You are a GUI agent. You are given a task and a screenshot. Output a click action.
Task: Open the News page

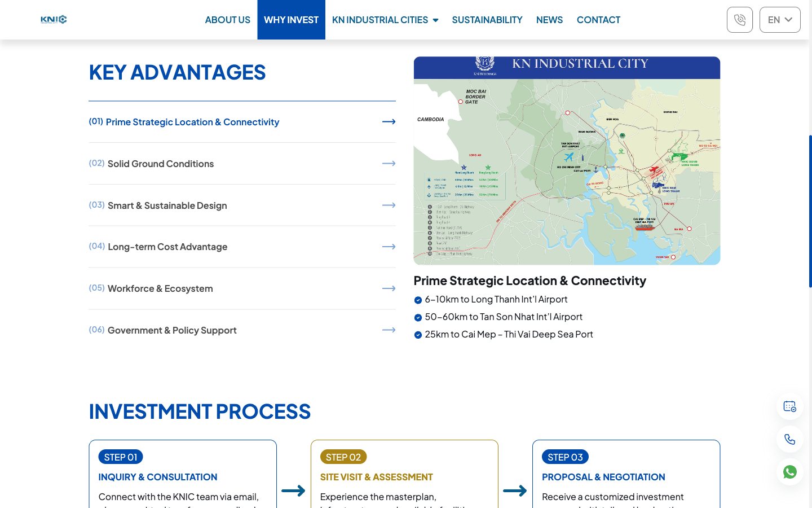[x=549, y=20]
